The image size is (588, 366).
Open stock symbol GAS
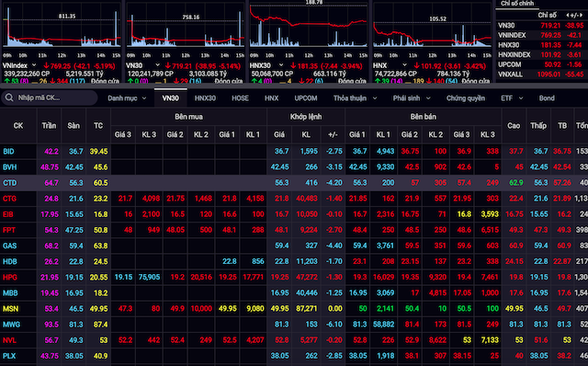9,246
